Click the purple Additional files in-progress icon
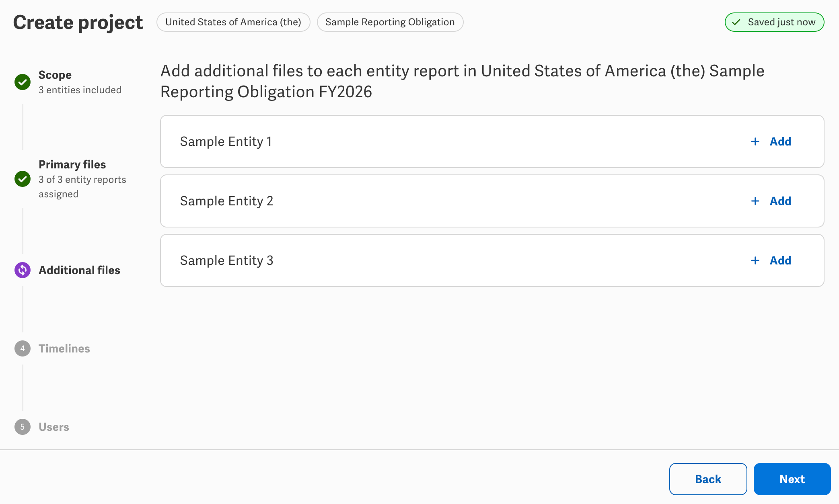The image size is (839, 504). (23, 270)
